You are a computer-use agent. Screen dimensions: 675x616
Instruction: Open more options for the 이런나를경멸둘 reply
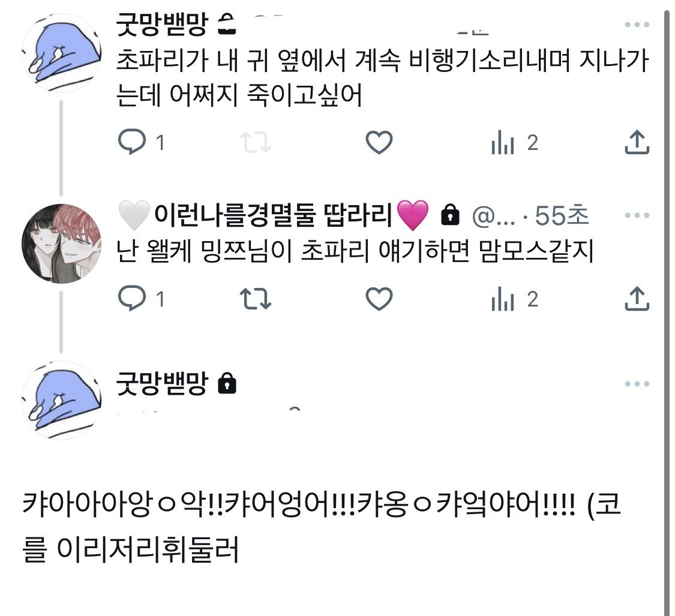pos(637,216)
